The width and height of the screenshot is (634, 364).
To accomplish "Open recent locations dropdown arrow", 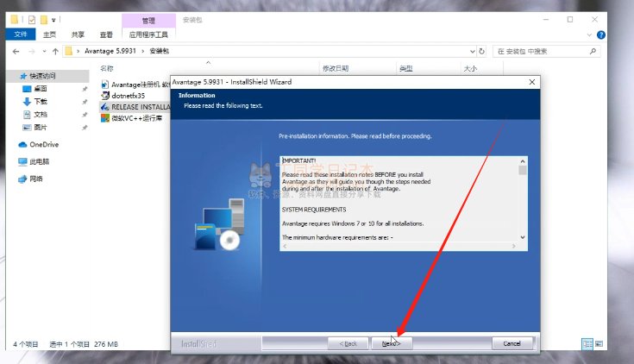I will [x=44, y=52].
